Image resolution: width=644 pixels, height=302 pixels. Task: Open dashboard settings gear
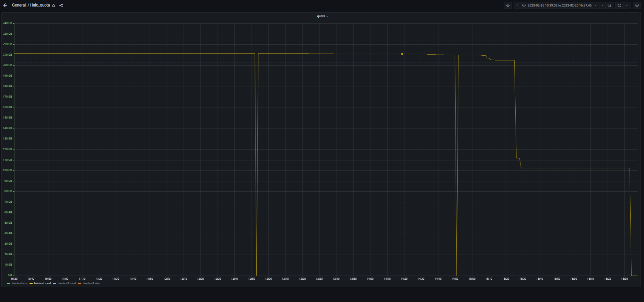(x=508, y=5)
